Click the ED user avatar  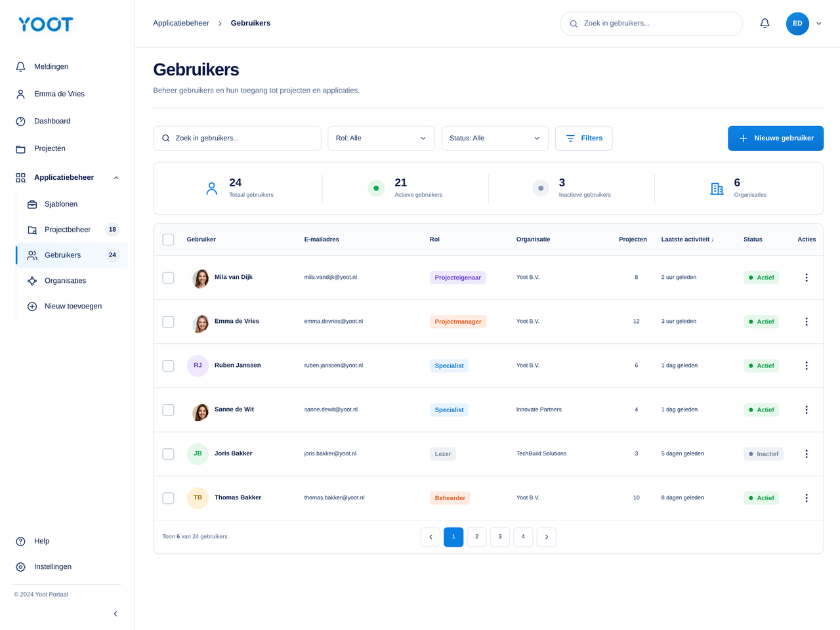coord(797,24)
